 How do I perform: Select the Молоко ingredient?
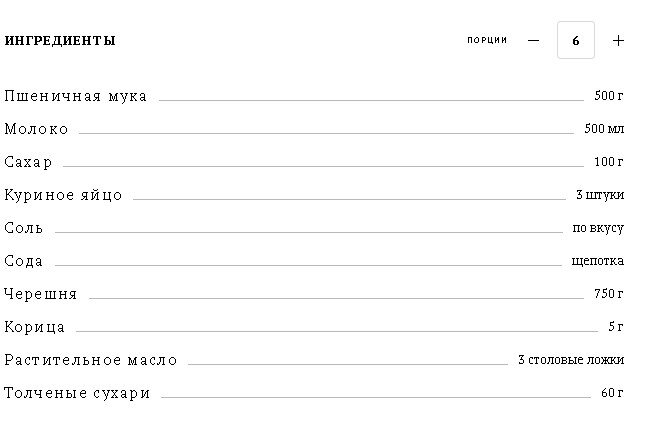pyautogui.click(x=36, y=129)
